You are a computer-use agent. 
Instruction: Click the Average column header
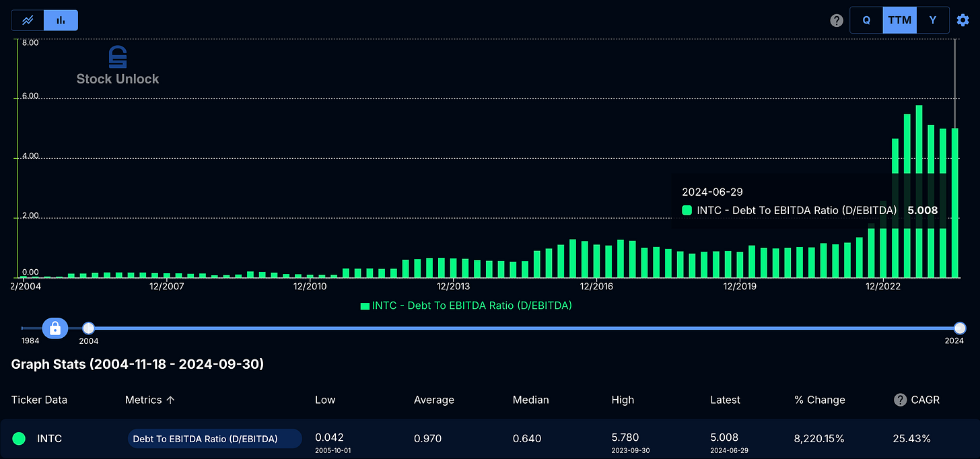(434, 400)
